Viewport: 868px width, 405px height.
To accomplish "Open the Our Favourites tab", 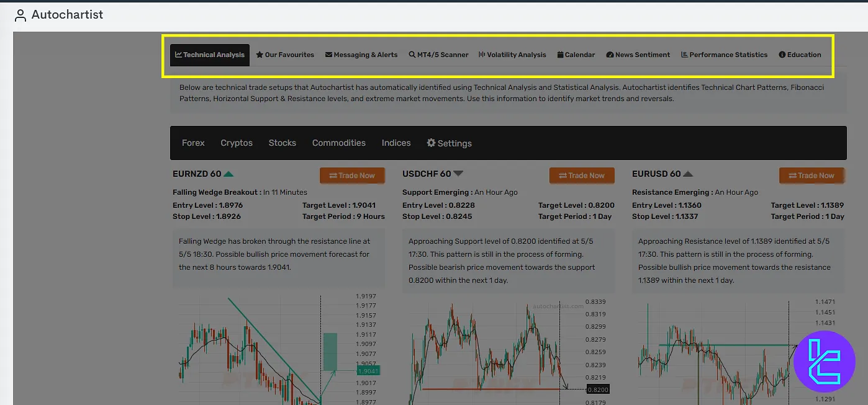I will [x=285, y=55].
